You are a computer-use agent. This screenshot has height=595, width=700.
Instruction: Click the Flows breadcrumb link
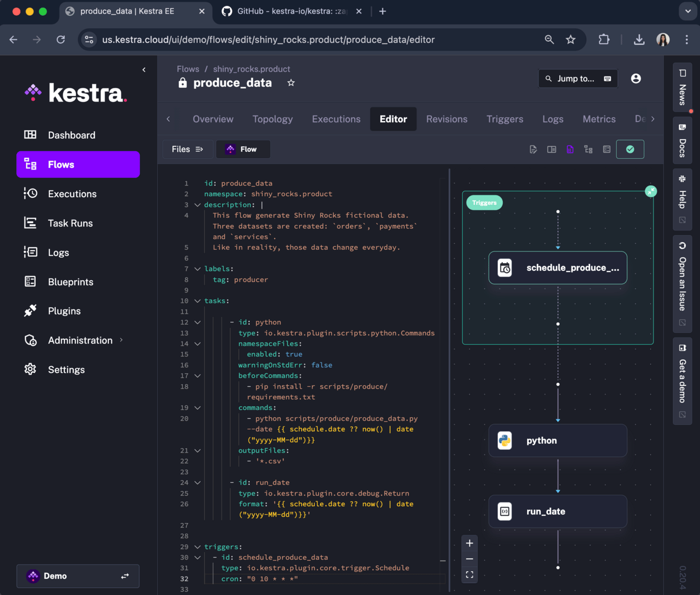tap(188, 69)
